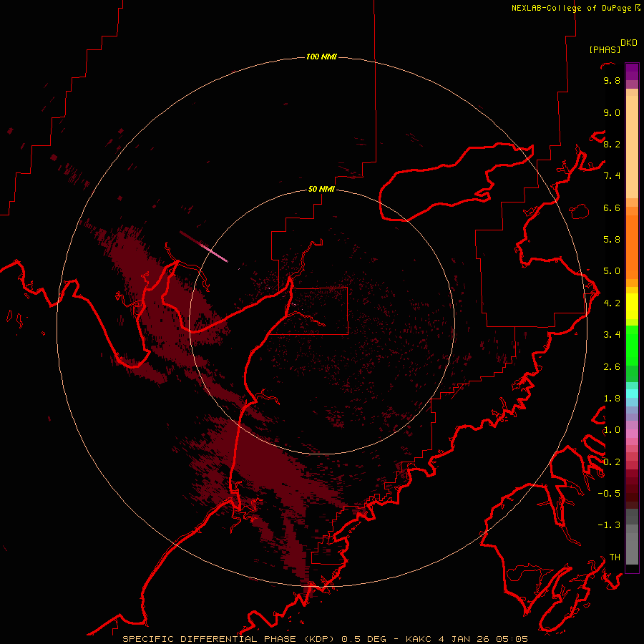Click the TH threshold label on the legend
Viewport: 644px width, 644px height.
(615, 557)
